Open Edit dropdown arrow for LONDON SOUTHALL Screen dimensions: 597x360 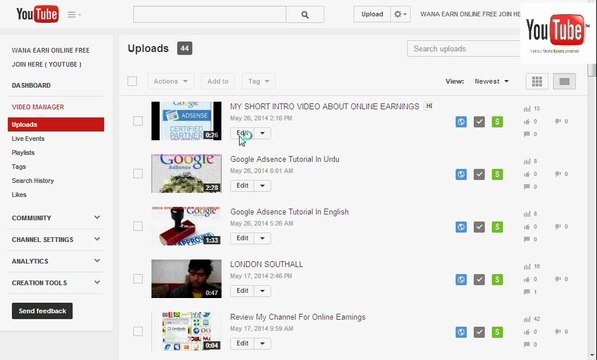pos(262,291)
